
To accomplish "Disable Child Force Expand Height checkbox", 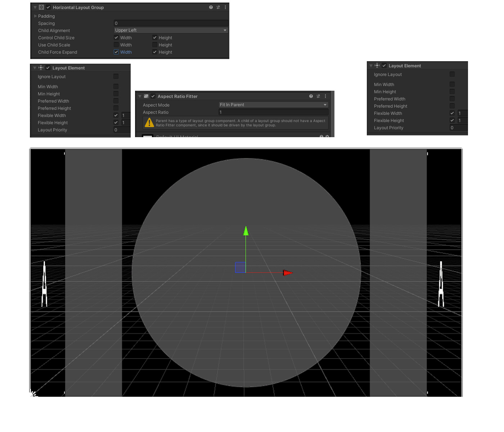I will 154,52.
